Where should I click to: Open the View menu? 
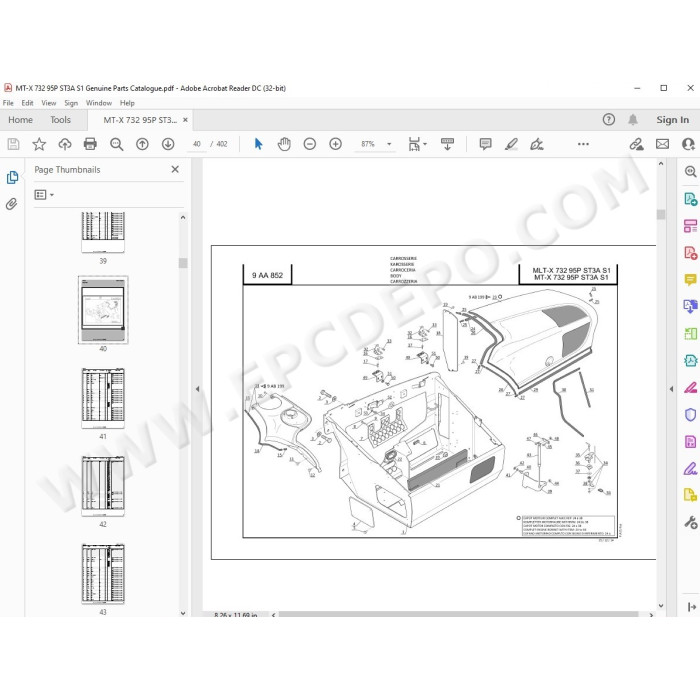[x=49, y=103]
